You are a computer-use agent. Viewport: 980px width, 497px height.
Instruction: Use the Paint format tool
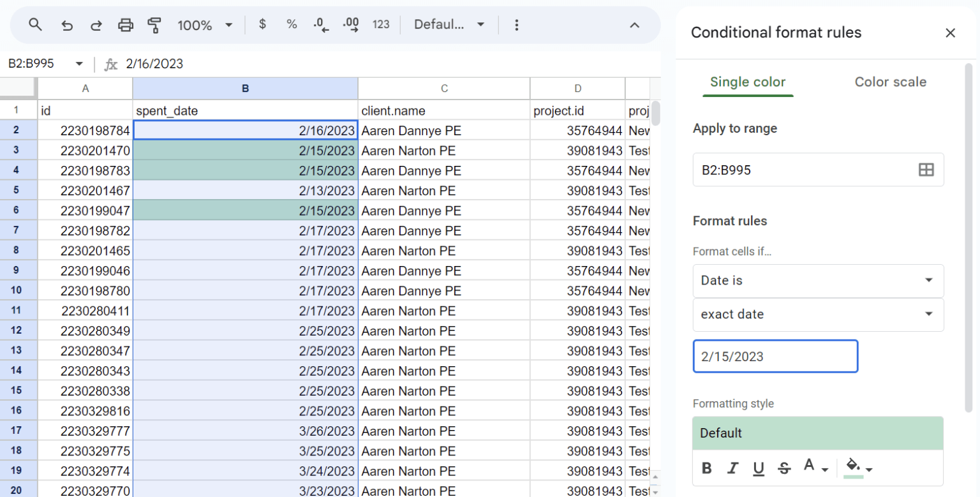coord(155,24)
